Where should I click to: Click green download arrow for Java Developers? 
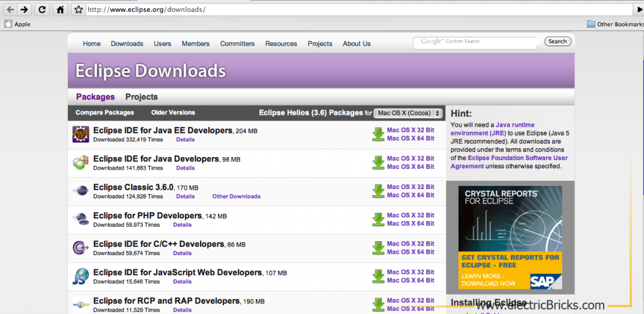(x=378, y=163)
